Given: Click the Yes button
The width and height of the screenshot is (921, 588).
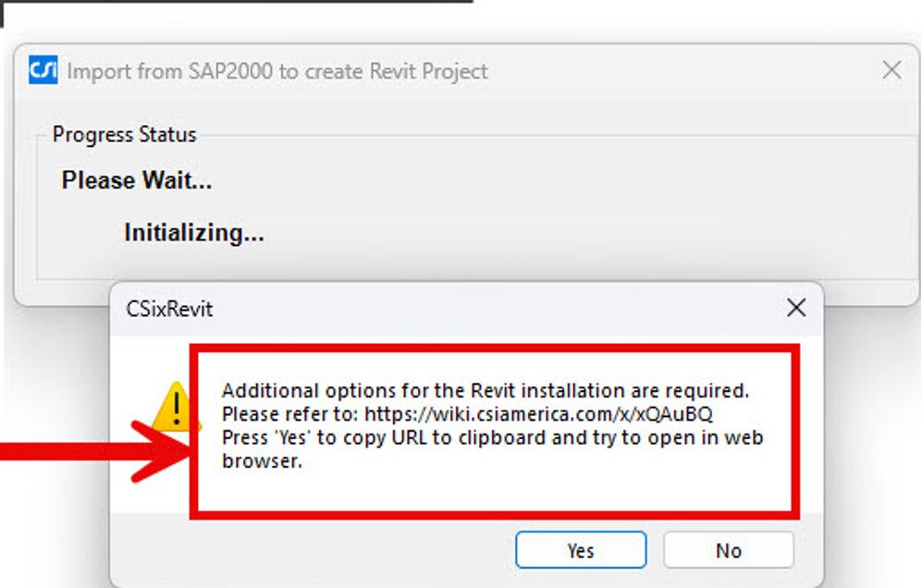Looking at the screenshot, I should pos(581,550).
